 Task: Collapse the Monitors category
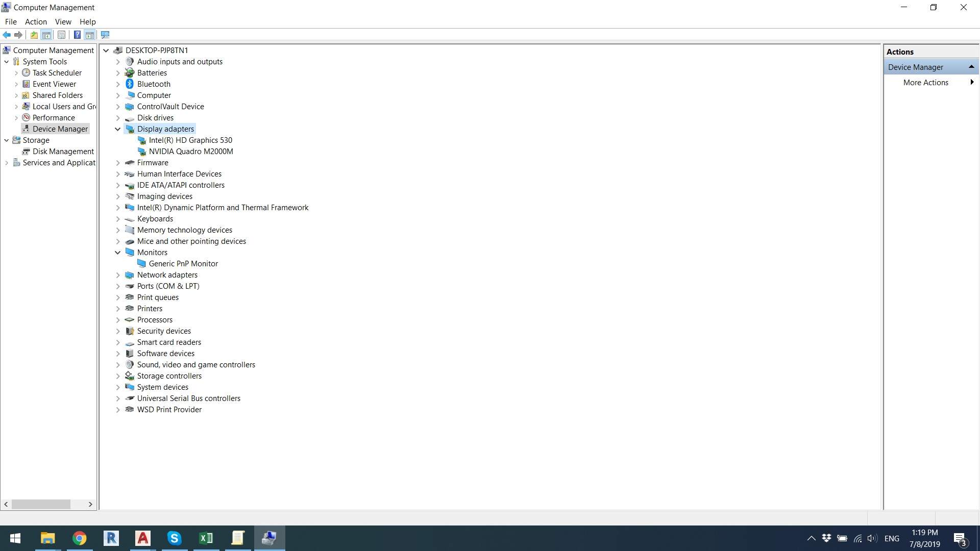coord(118,253)
